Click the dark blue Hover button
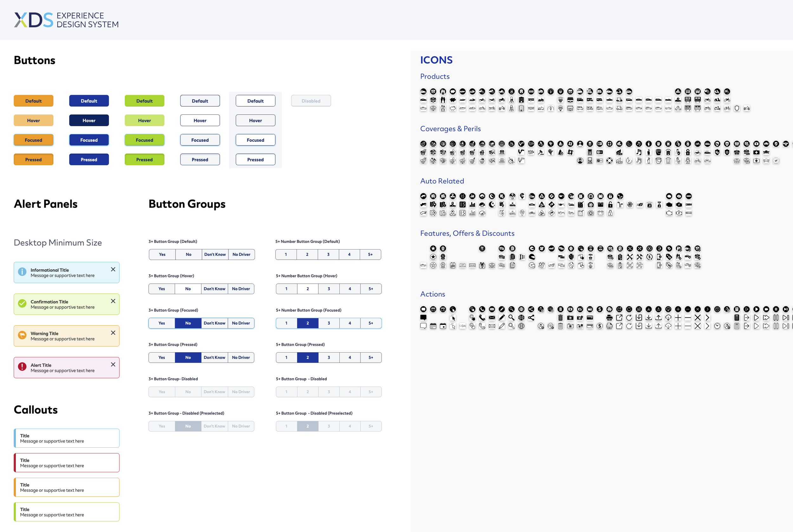 [89, 120]
